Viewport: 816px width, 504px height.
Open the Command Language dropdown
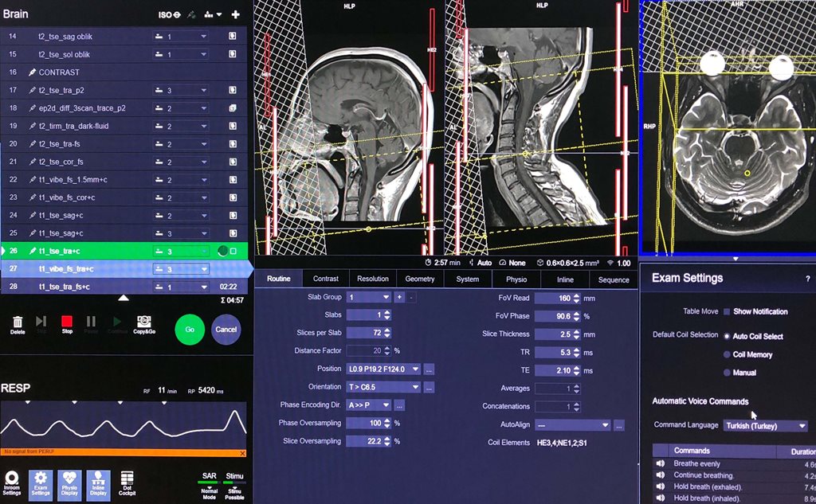click(765, 426)
